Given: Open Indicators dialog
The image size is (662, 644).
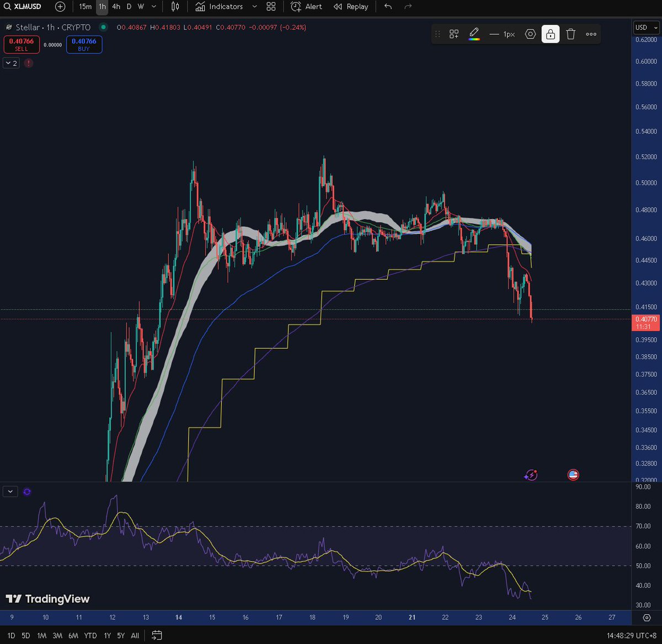Looking at the screenshot, I should tap(219, 7).
